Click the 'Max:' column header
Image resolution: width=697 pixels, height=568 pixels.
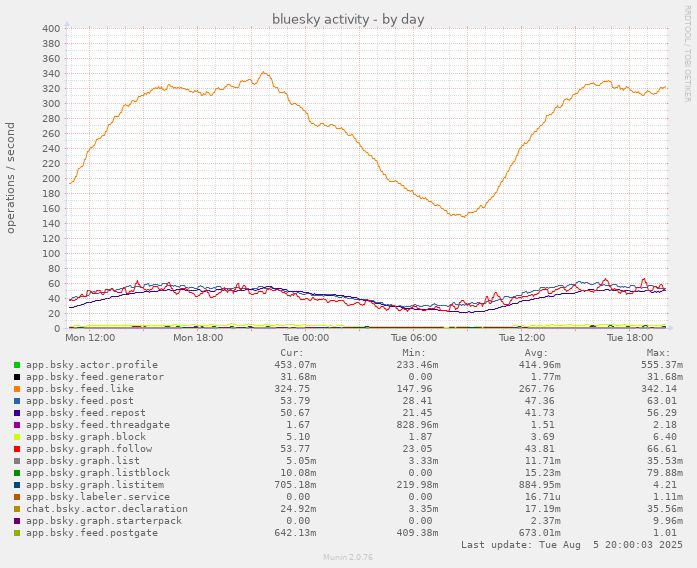pyautogui.click(x=658, y=353)
